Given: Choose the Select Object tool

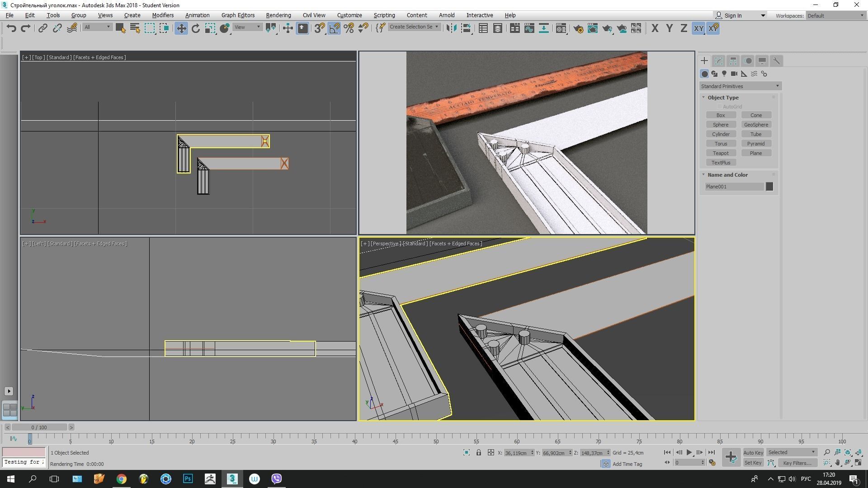Looking at the screenshot, I should (120, 28).
